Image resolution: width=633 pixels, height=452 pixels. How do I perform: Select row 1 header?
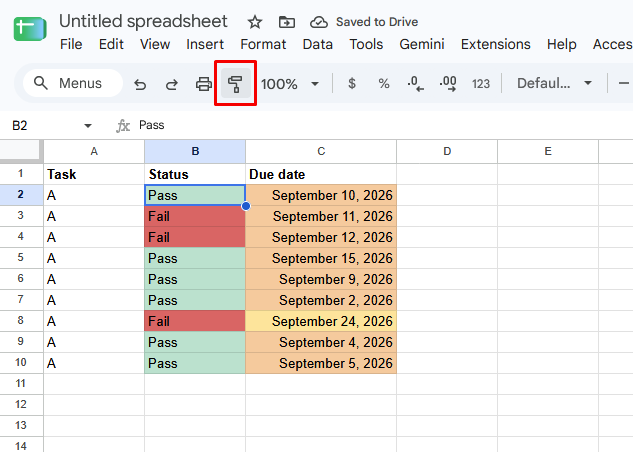[21, 174]
